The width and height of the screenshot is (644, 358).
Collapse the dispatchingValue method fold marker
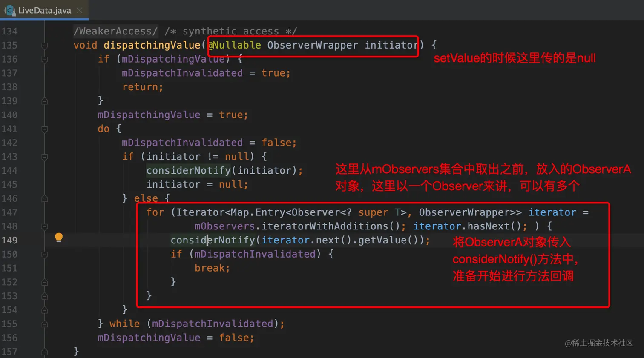pos(45,45)
